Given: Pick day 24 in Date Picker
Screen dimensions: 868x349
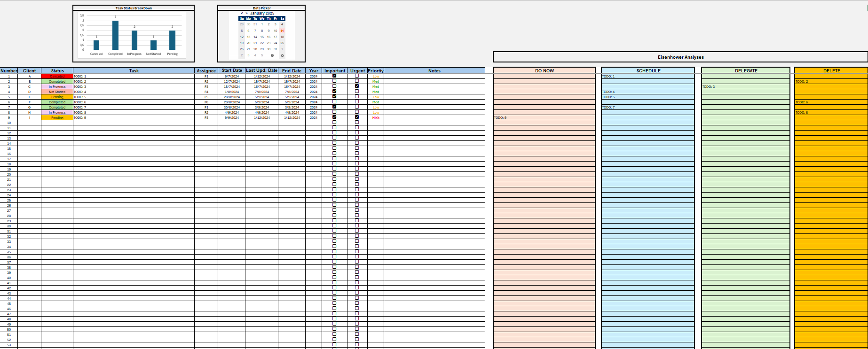Looking at the screenshot, I should (276, 43).
